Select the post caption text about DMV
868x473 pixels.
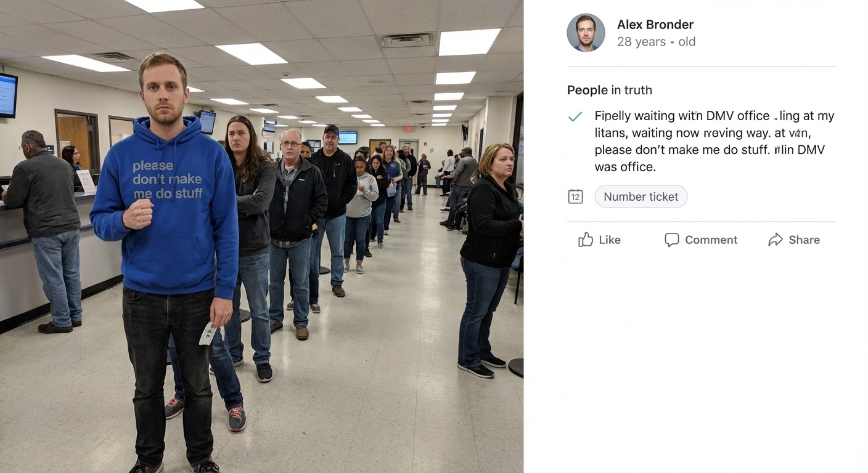coord(714,141)
